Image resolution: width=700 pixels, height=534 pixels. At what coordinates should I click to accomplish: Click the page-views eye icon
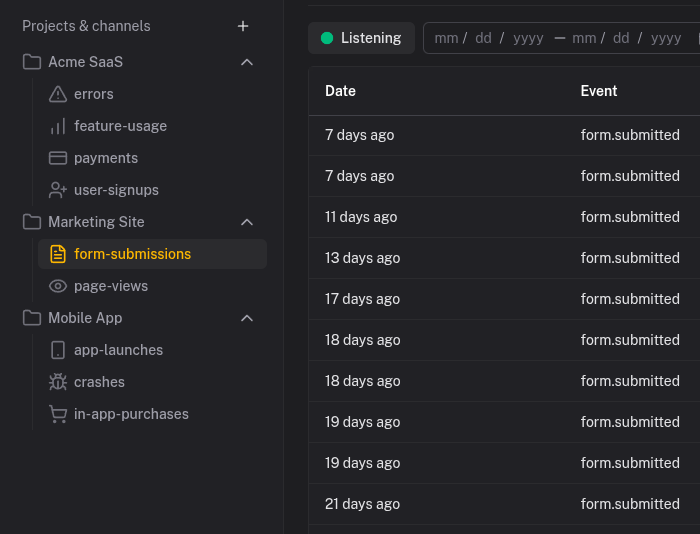point(58,286)
